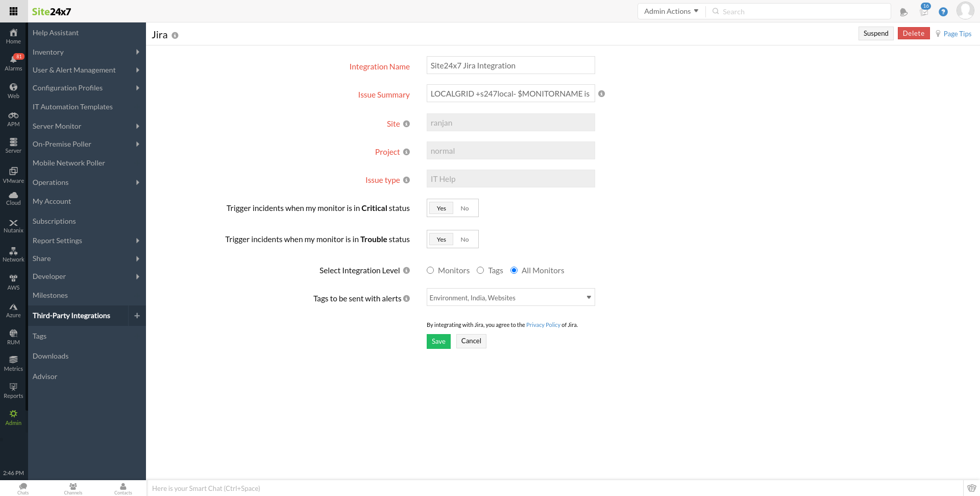Screen dimensions: 980x496
Task: Select the Tags integration level radio
Action: click(480, 270)
